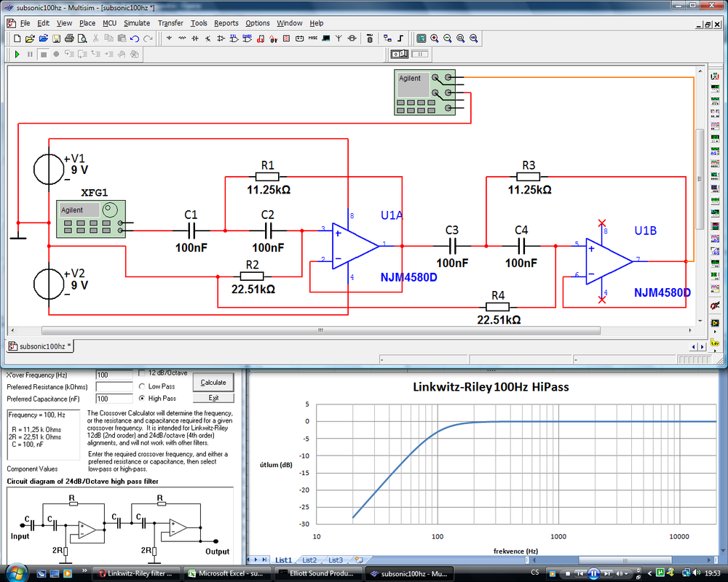The width and height of the screenshot is (728, 582).
Task: Click the RF antenna component icon
Action: [339, 39]
